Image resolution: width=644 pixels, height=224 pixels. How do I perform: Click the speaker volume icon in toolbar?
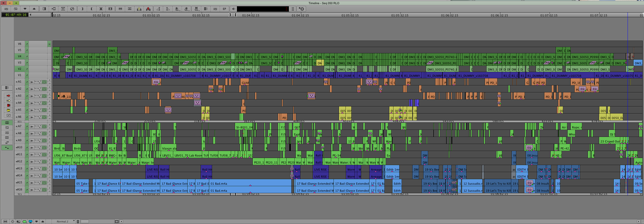[x=234, y=9]
